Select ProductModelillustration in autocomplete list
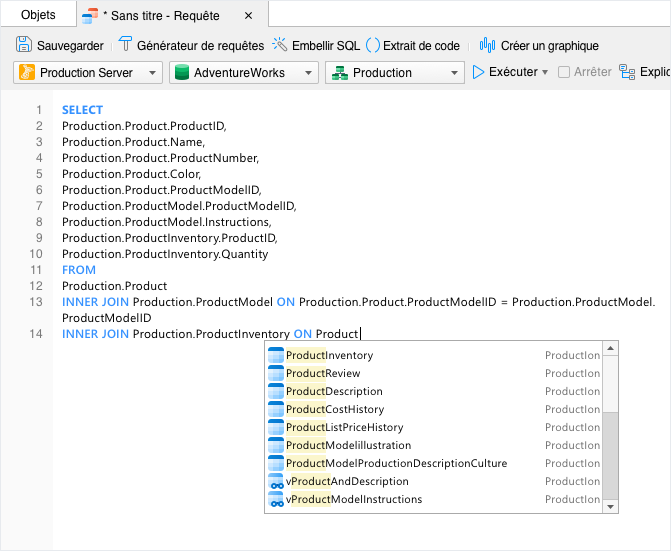Viewport: 671px width, 551px height. [x=433, y=445]
